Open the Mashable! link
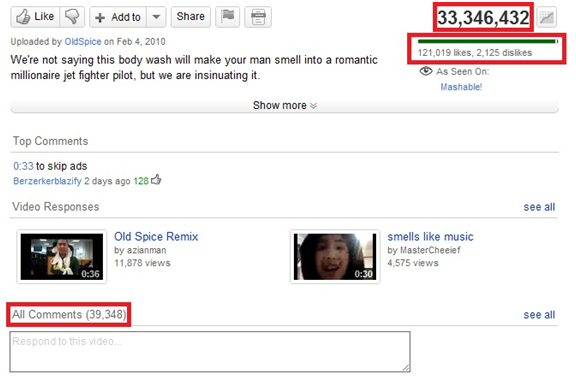 click(x=461, y=87)
